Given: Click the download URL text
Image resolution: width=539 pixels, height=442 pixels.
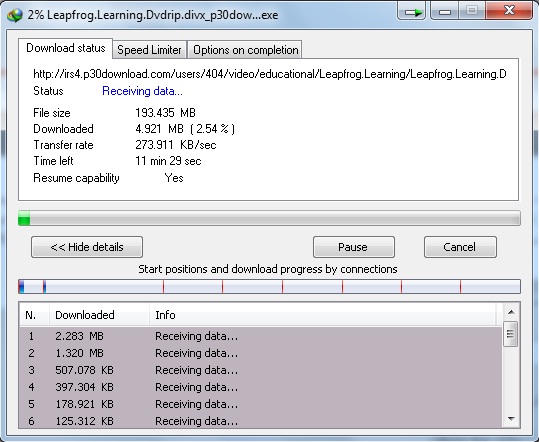Looking at the screenshot, I should click(x=270, y=74).
